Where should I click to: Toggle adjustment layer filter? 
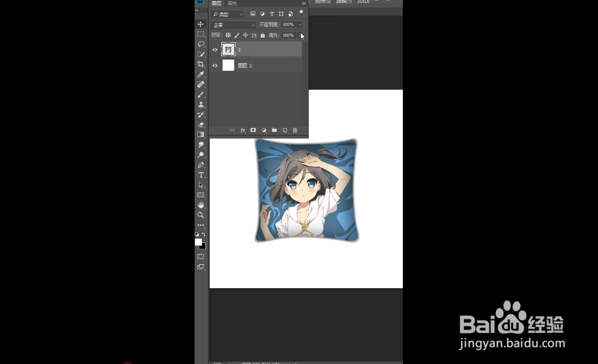tap(262, 14)
